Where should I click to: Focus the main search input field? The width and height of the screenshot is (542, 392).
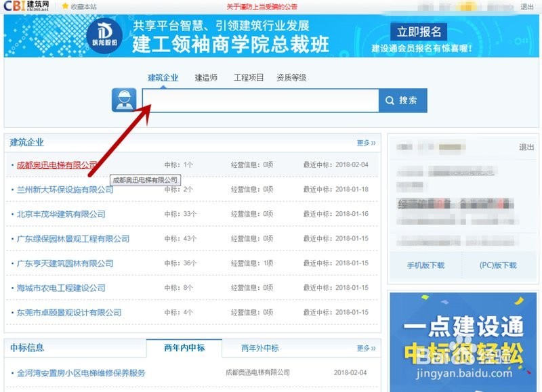pos(261,100)
